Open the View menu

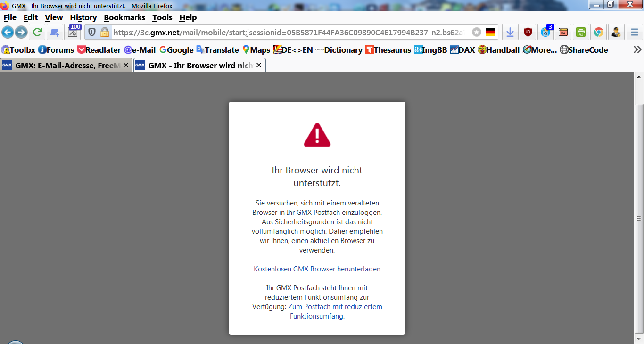(x=54, y=17)
